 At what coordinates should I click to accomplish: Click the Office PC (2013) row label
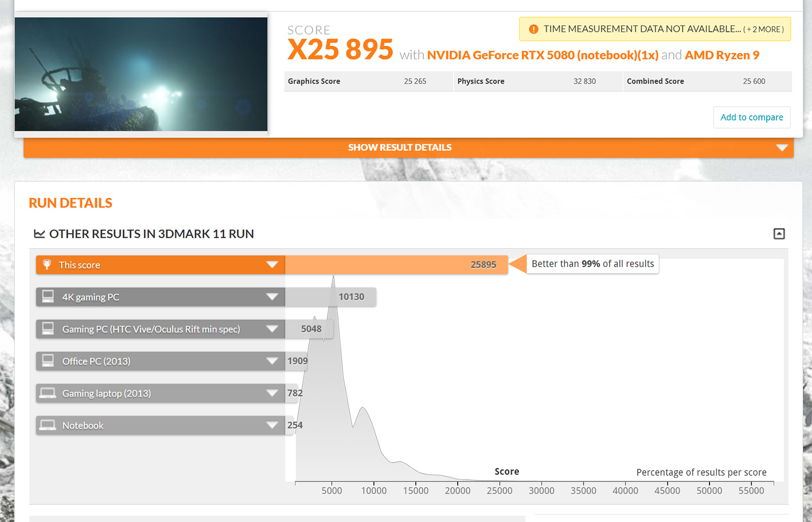point(96,361)
